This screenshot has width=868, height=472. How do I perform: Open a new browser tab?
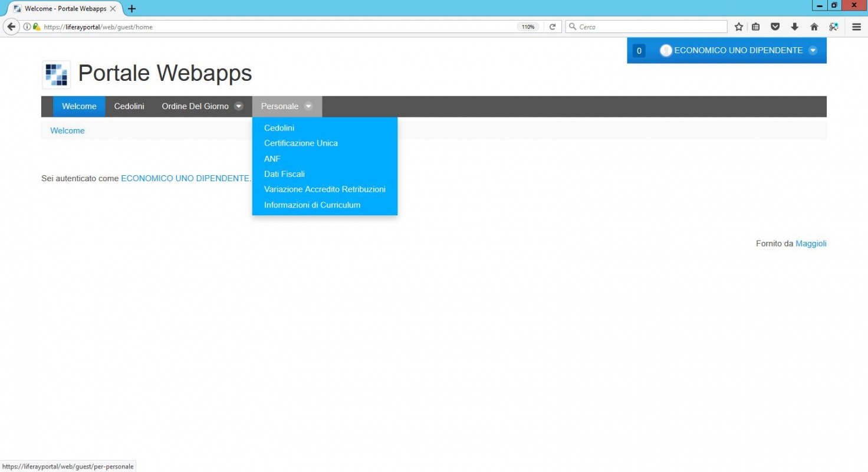click(131, 9)
